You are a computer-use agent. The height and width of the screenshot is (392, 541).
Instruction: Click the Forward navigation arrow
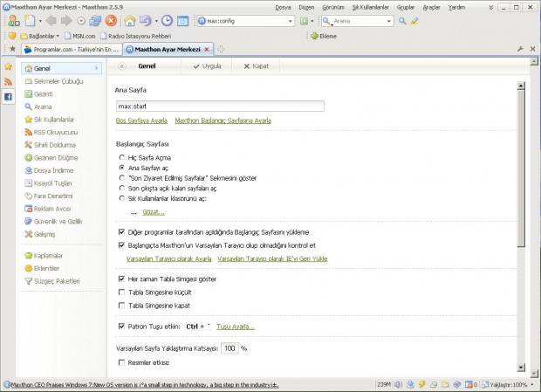[66, 21]
